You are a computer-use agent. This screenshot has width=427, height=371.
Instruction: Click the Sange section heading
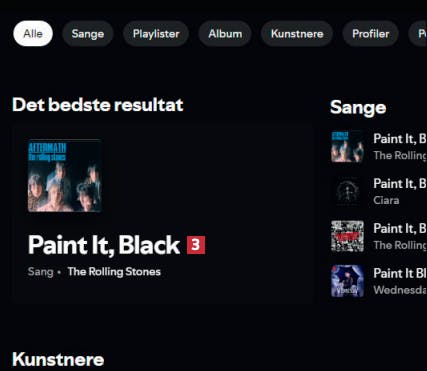358,108
